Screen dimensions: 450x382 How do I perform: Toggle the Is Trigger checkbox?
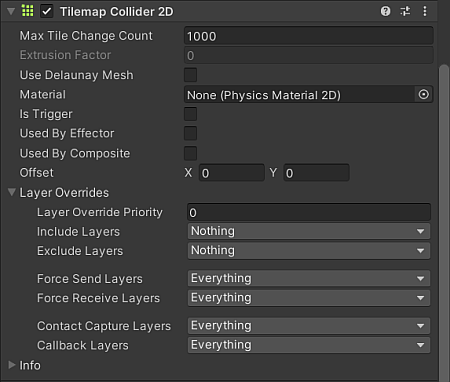pyautogui.click(x=190, y=114)
